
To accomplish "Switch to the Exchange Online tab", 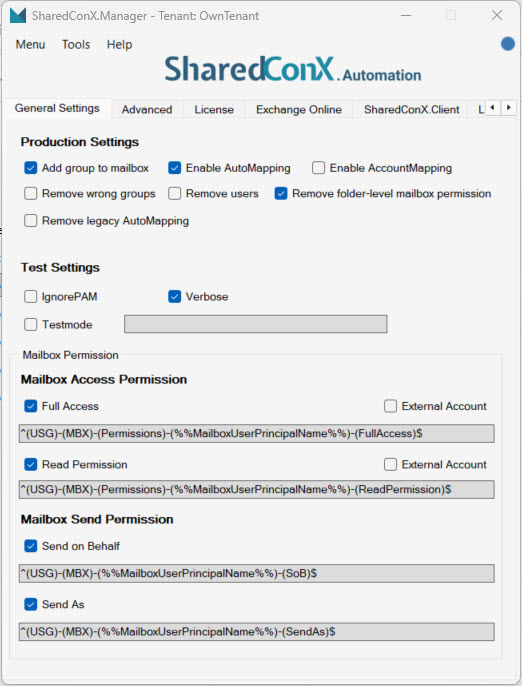I will coord(299,109).
